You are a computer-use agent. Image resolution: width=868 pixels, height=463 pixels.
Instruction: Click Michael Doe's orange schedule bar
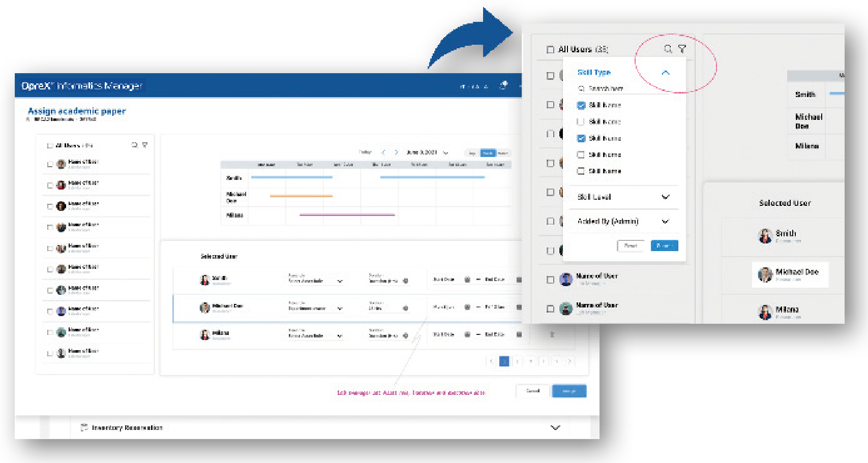[x=301, y=196]
